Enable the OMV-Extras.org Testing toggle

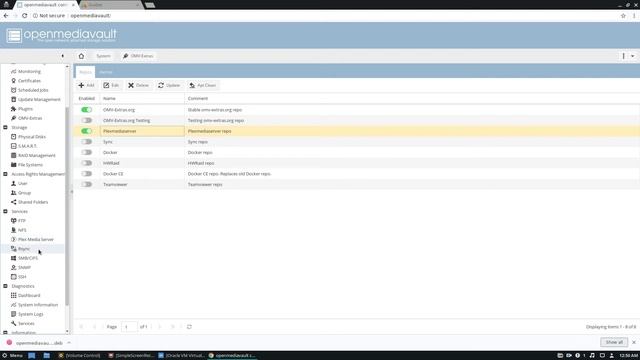pyautogui.click(x=86, y=120)
